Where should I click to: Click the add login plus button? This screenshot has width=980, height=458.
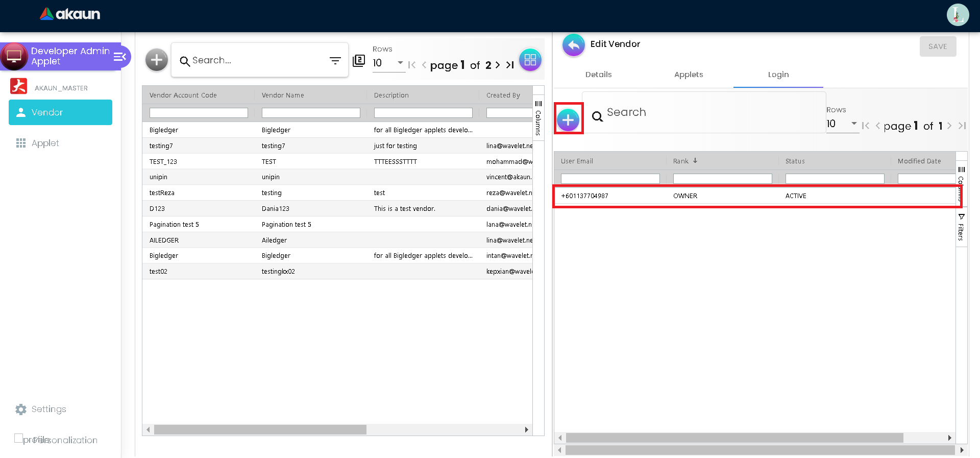pyautogui.click(x=568, y=120)
